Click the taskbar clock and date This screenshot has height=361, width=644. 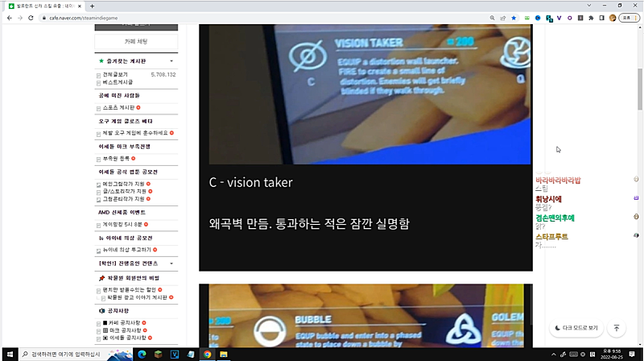[612, 354]
